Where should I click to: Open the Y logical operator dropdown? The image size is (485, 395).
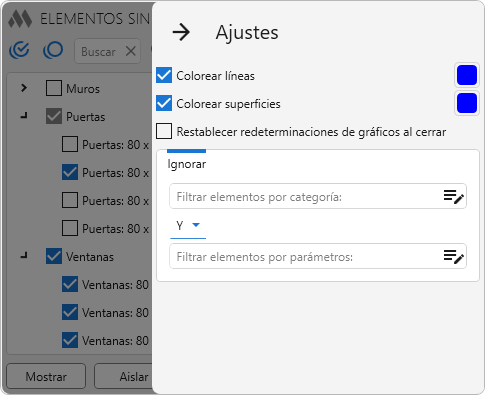(x=188, y=226)
